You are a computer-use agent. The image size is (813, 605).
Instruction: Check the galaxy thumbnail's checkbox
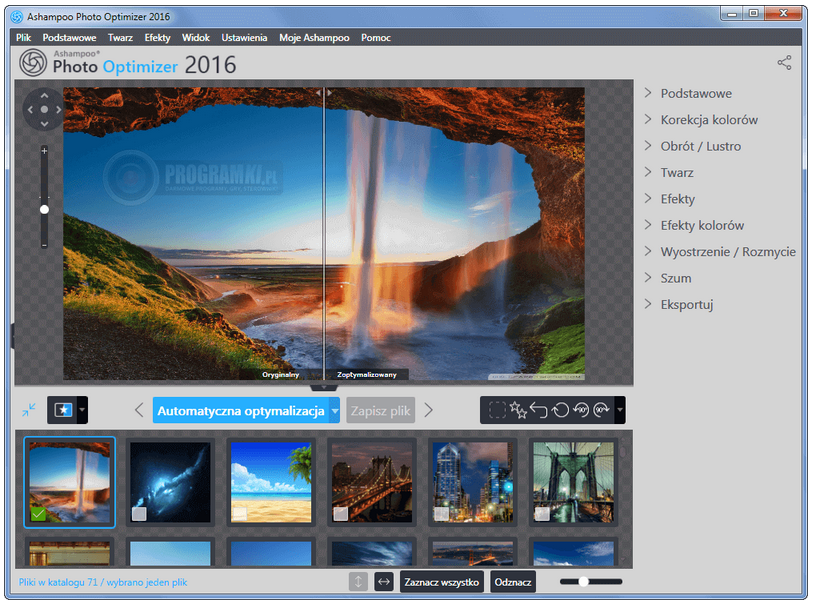click(x=139, y=514)
